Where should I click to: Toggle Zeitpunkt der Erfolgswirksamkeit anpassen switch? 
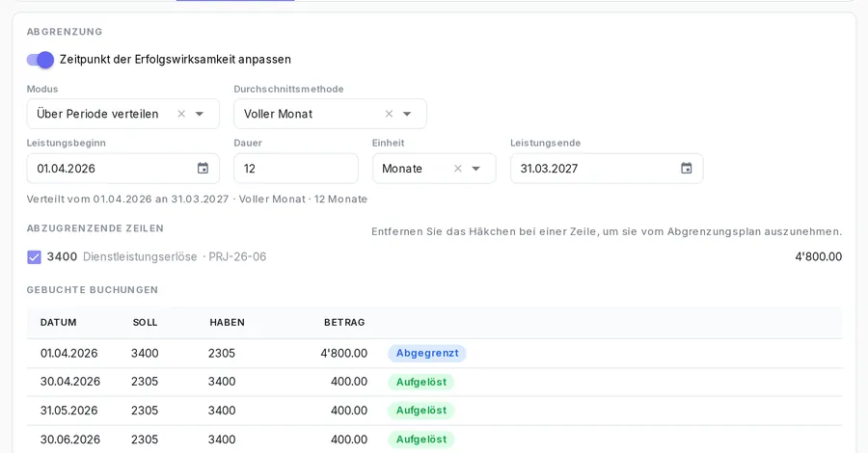click(x=41, y=60)
